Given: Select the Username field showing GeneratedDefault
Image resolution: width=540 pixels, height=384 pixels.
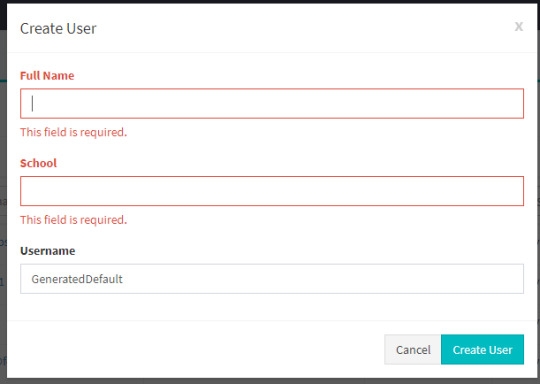Looking at the screenshot, I should pyautogui.click(x=272, y=279).
